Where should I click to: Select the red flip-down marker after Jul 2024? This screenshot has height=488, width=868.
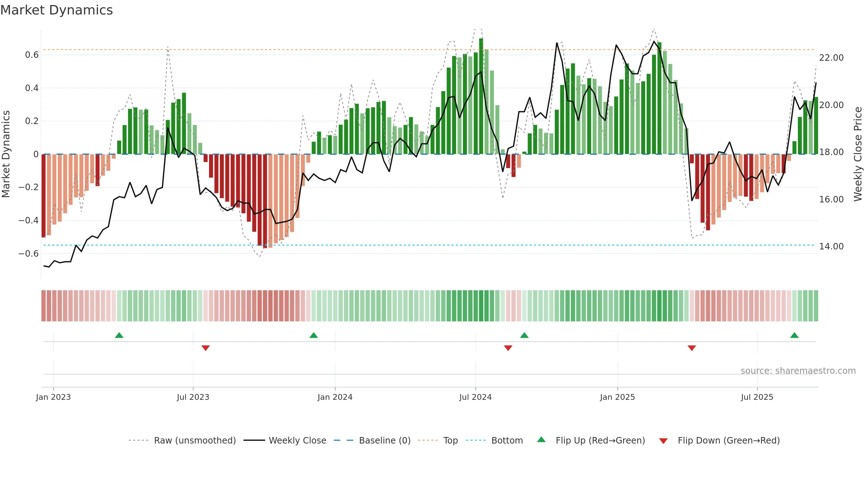coord(508,348)
